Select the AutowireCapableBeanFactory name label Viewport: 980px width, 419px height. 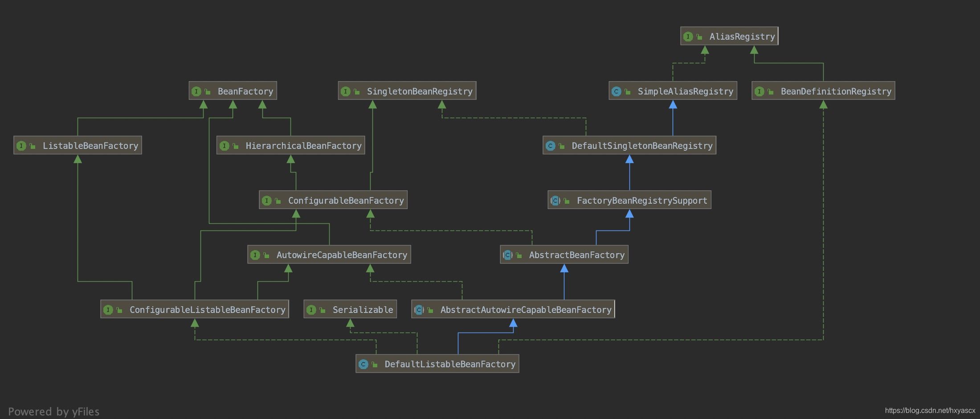(x=342, y=255)
